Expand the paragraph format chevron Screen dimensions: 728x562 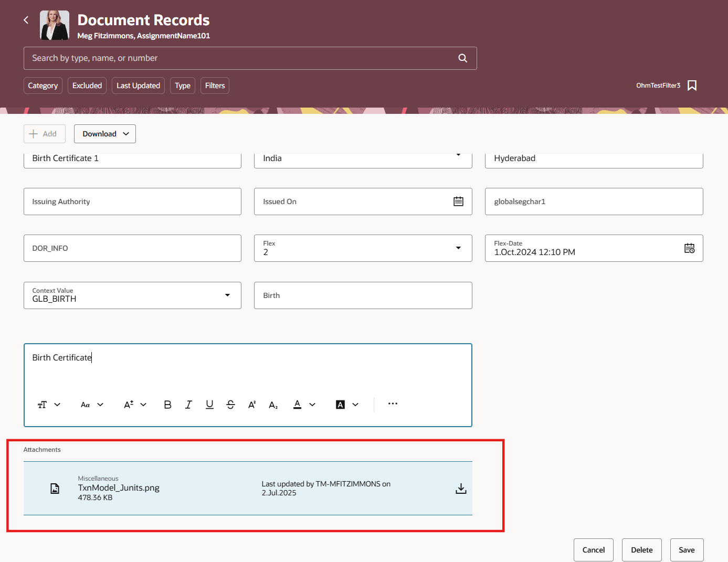(x=57, y=405)
